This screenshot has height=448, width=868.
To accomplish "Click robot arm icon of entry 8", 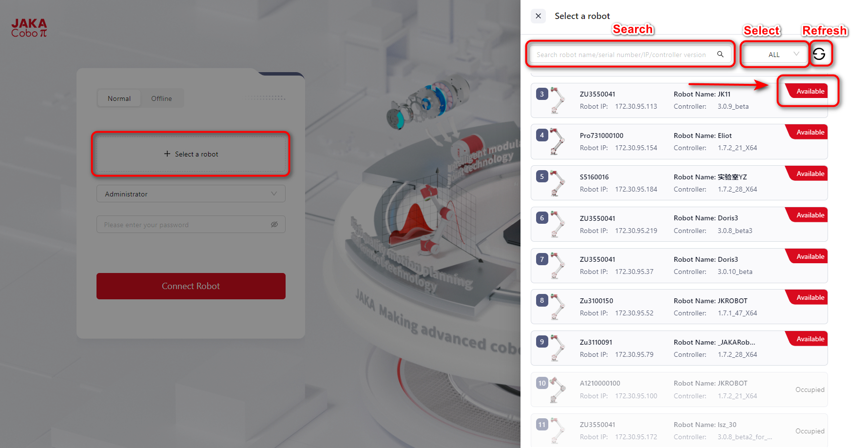I will point(557,307).
